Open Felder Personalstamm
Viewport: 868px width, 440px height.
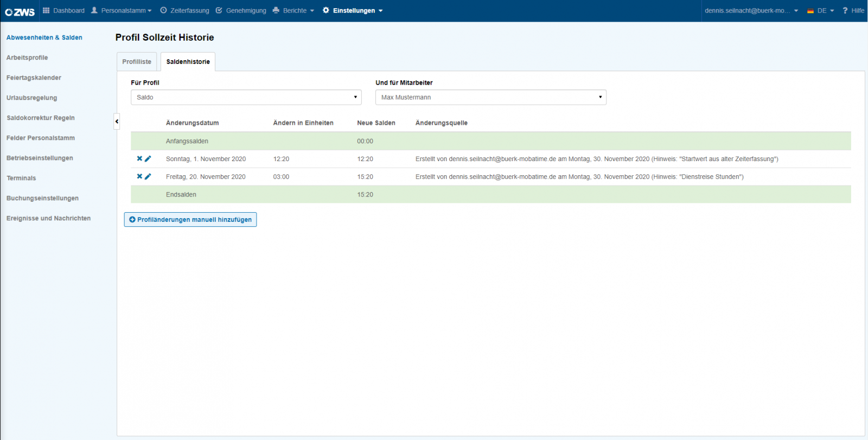coord(41,138)
